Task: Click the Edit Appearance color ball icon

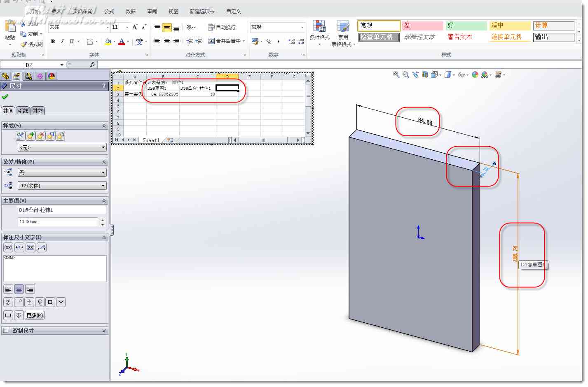Action: pyautogui.click(x=475, y=75)
